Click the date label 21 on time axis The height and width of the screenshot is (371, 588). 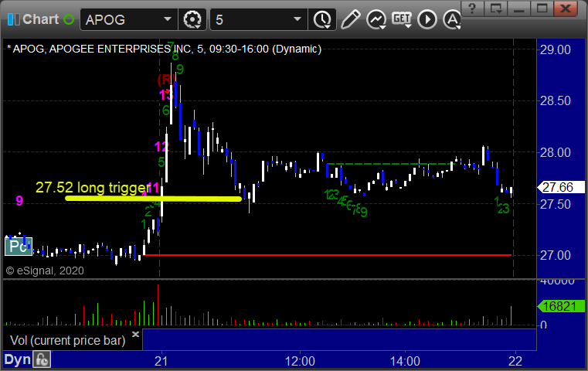(x=161, y=361)
